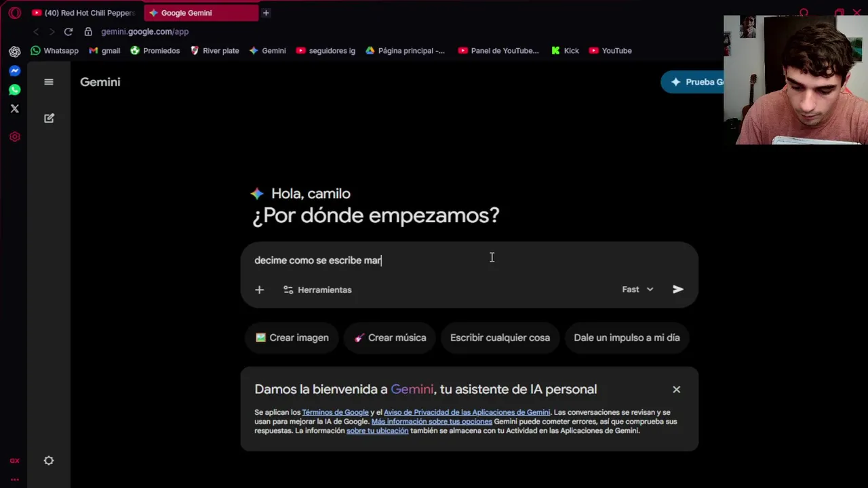Open Aviso de Privacidad de Gemini link
The width and height of the screenshot is (868, 488).
pyautogui.click(x=467, y=412)
